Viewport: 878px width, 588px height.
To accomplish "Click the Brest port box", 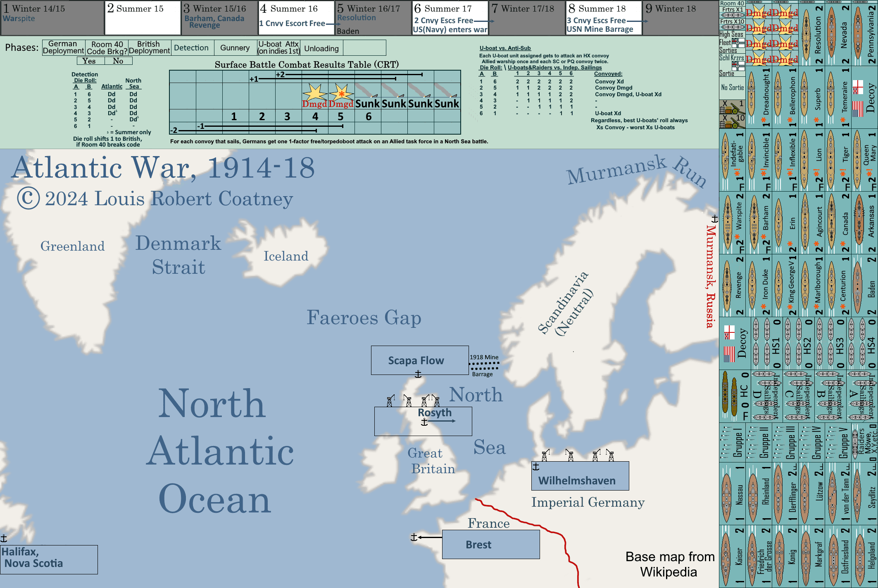I will pyautogui.click(x=491, y=544).
